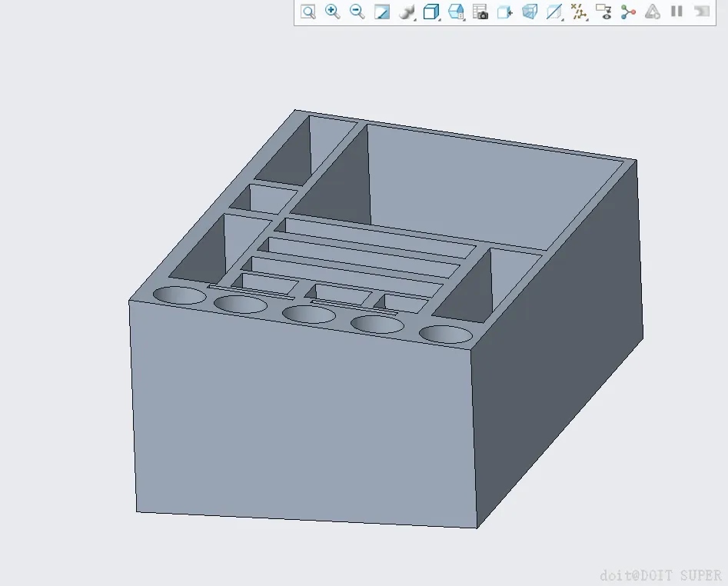Click the Zoom In magnifier icon

point(332,12)
